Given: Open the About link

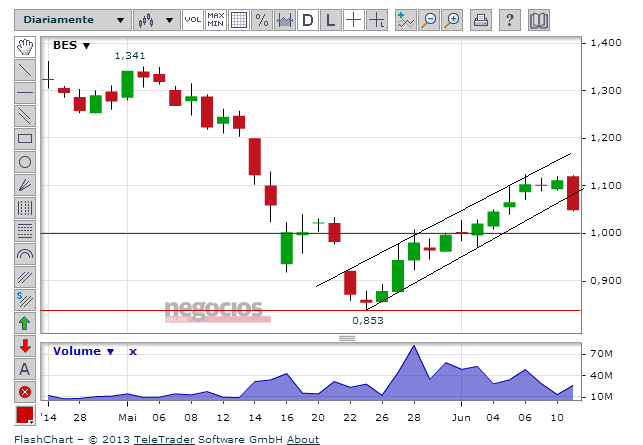Looking at the screenshot, I should point(303,439).
